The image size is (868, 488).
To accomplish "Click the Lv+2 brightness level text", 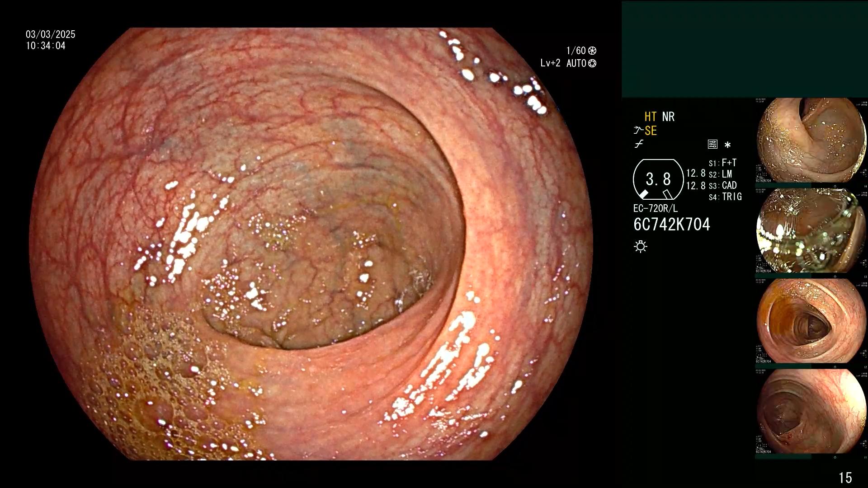I will click(x=550, y=63).
